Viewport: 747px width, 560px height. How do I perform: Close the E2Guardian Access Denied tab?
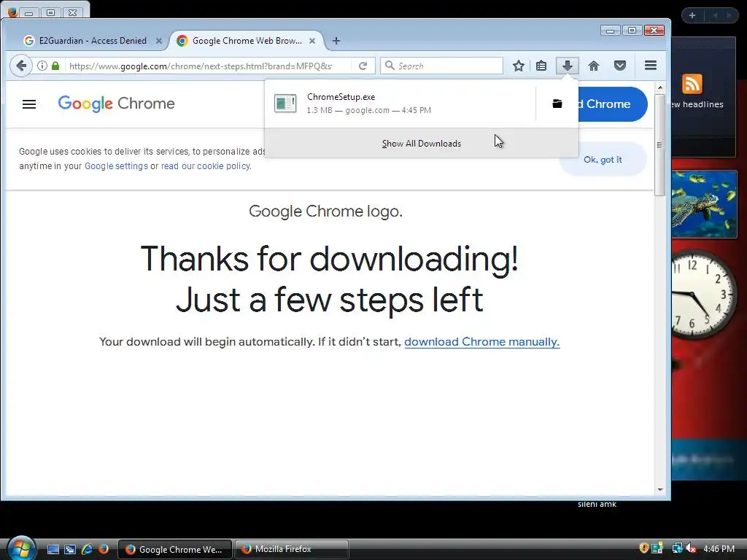[x=159, y=41]
